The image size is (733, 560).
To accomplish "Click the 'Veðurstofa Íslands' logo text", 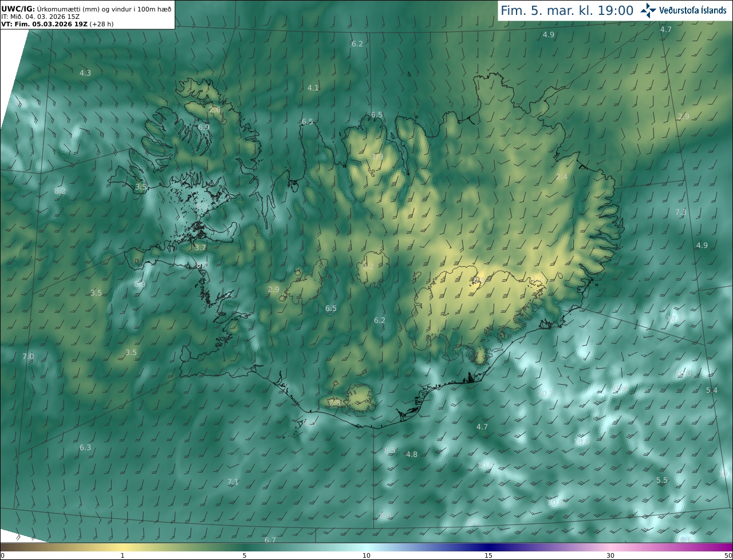I will coord(693,10).
